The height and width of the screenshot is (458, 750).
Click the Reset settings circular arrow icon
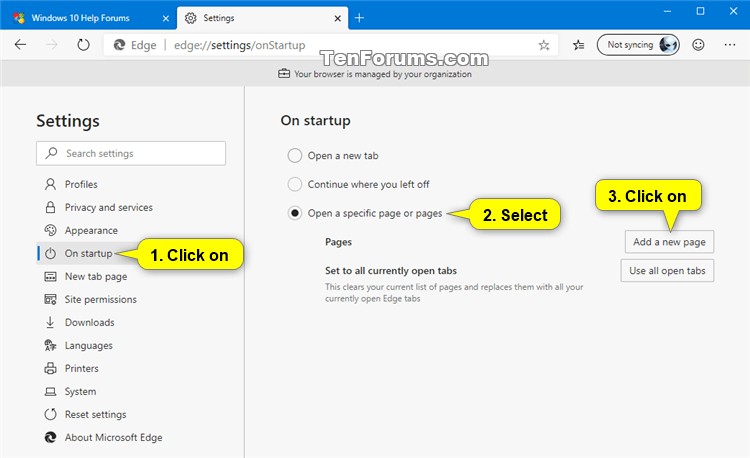click(x=50, y=414)
